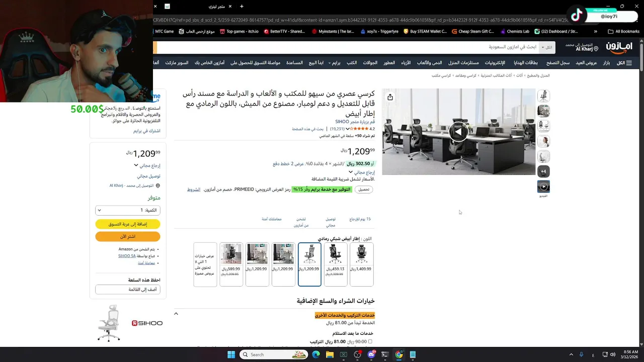
Task: Open the الشروط terms link
Action: [194, 190]
